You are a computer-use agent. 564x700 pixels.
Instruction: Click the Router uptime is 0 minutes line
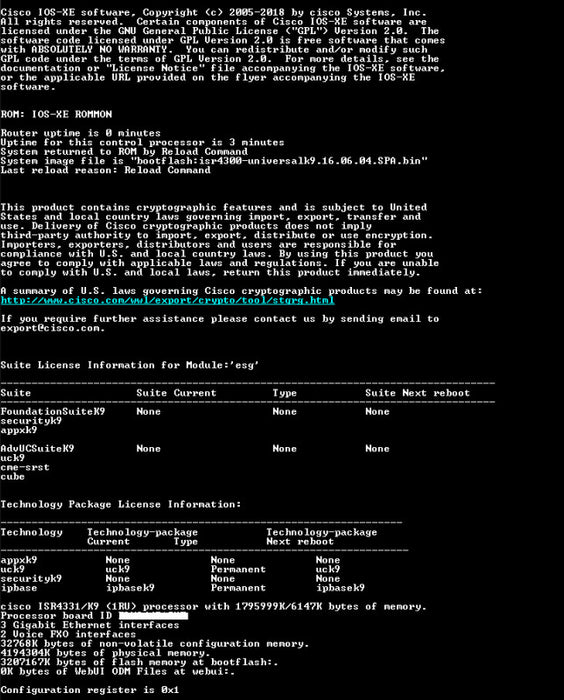click(x=80, y=133)
